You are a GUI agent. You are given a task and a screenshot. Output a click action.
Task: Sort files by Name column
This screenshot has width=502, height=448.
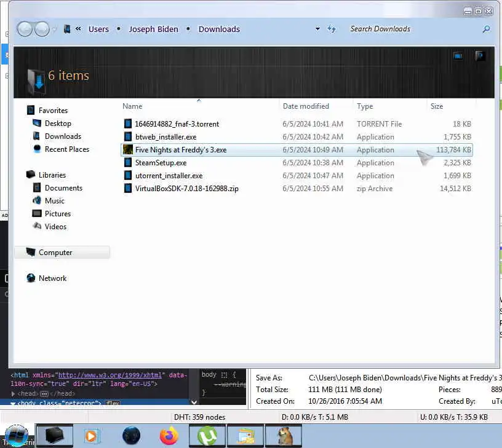tap(132, 106)
